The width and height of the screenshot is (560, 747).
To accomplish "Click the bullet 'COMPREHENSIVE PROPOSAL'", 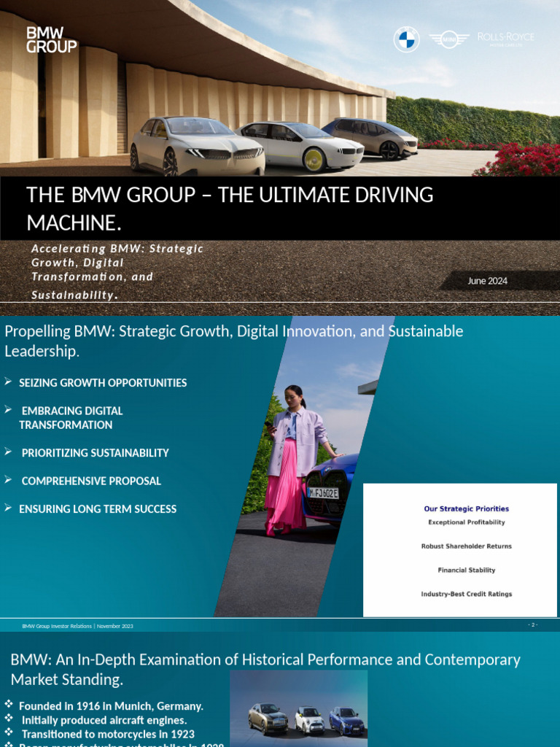I will pyautogui.click(x=91, y=481).
